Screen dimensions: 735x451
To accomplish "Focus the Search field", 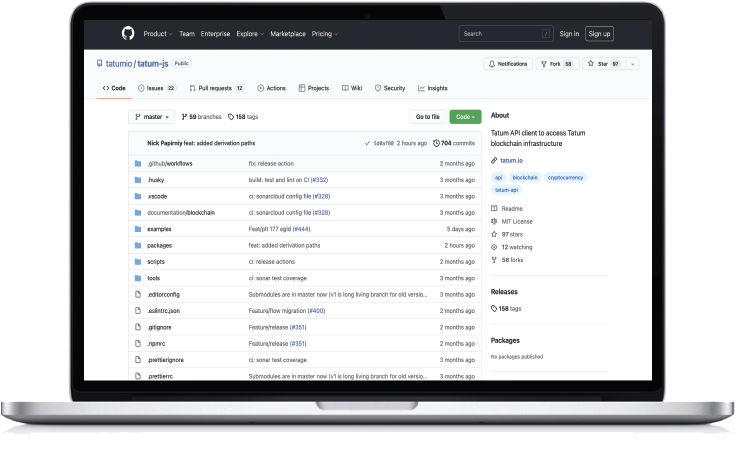I will (506, 34).
